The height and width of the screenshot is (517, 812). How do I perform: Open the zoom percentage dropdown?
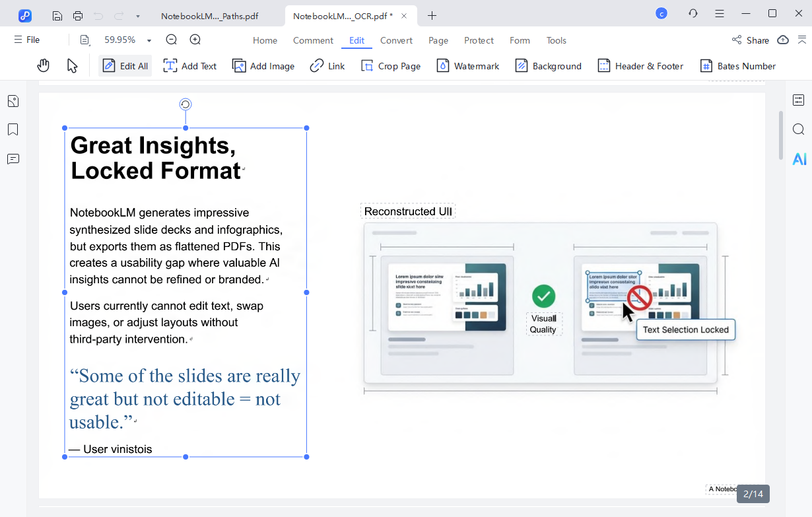coord(148,40)
